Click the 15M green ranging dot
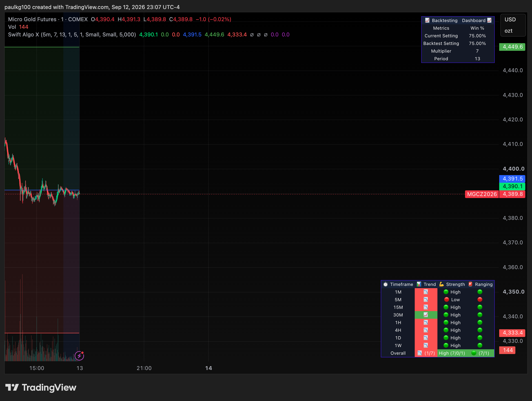Screen dimensions: 532x401 (480, 307)
